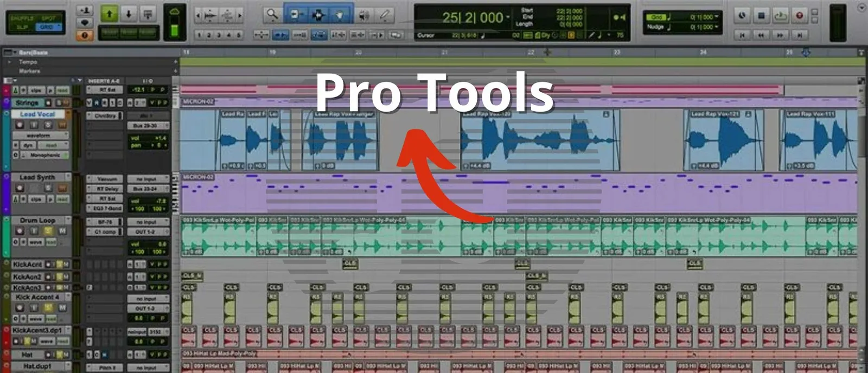868x373 pixels.
Task: Open Lead Vocal read automation dropdown
Action: [x=52, y=145]
